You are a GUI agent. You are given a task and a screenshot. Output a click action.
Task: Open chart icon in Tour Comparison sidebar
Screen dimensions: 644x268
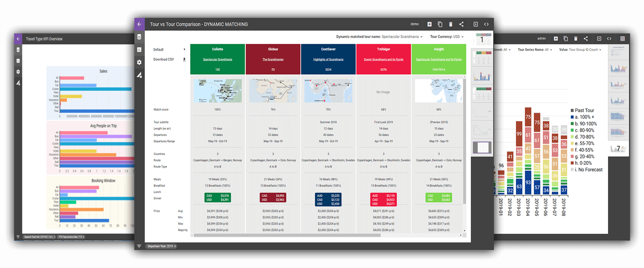pyautogui.click(x=139, y=49)
